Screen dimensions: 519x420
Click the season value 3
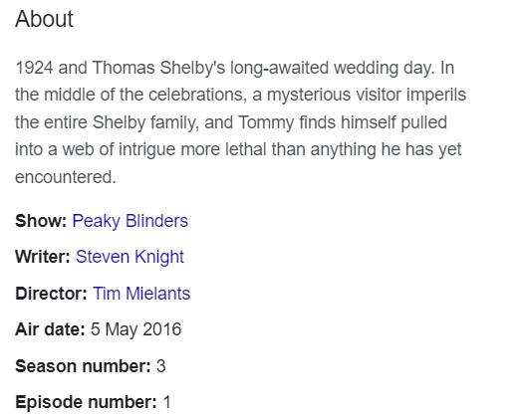(161, 366)
